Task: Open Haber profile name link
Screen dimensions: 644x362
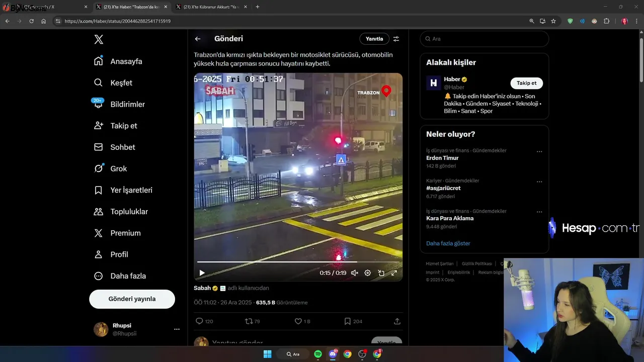Action: tap(452, 79)
